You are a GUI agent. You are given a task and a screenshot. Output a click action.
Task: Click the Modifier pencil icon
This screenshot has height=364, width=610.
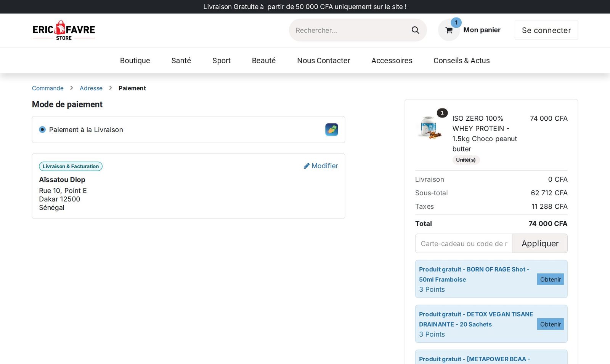pos(307,166)
